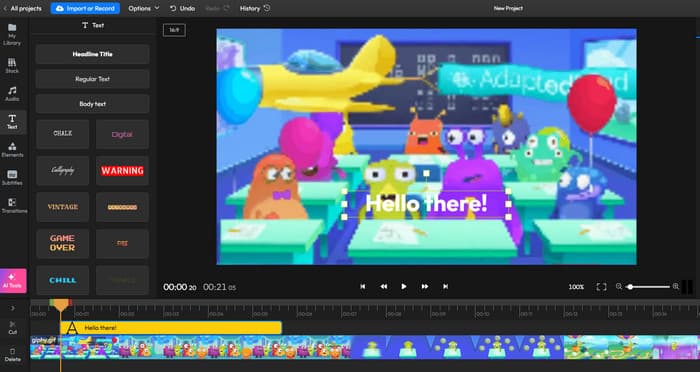
Task: Click Redo
Action: click(x=217, y=8)
